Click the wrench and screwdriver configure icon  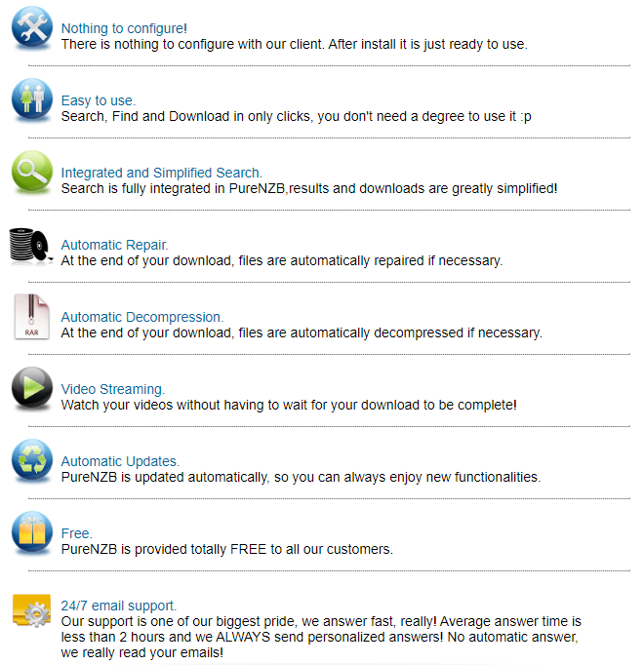click(31, 26)
